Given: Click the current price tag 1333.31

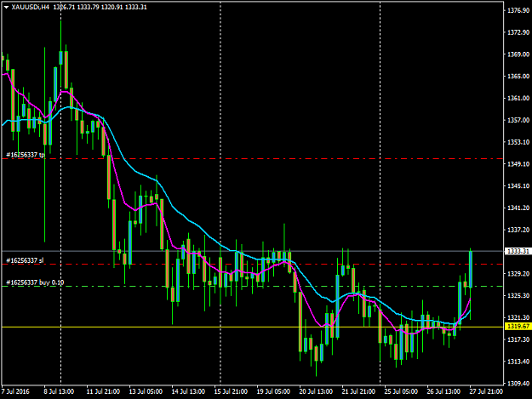Looking at the screenshot, I should tap(518, 251).
